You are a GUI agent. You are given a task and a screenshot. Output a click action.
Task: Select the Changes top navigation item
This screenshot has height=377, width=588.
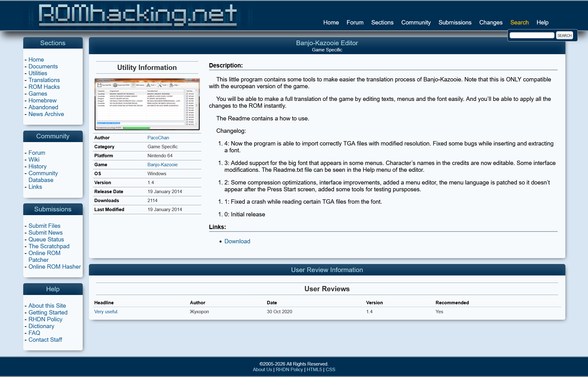490,23
